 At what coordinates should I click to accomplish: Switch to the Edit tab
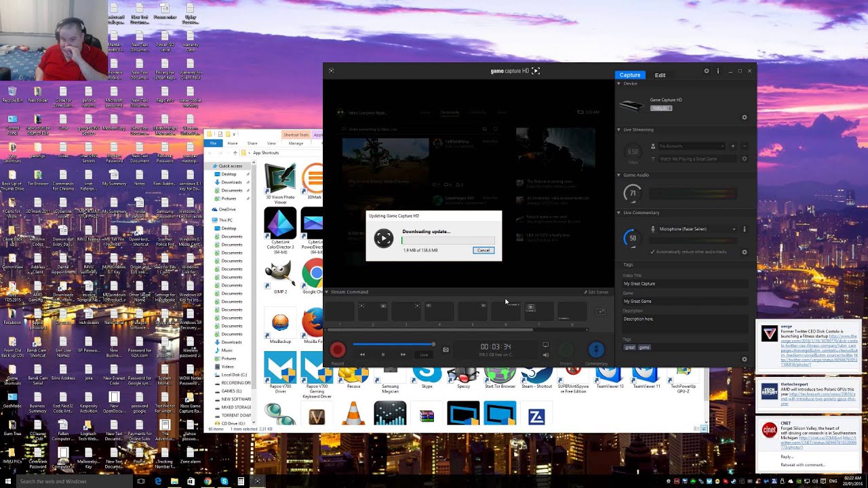[660, 75]
